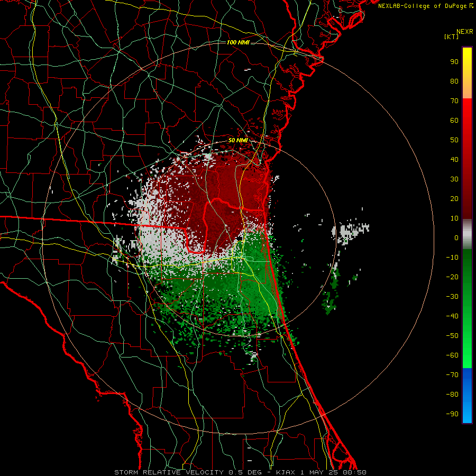The image size is (476, 476).
Task: Click the -60 value on the velocity scale
Action: (x=452, y=355)
